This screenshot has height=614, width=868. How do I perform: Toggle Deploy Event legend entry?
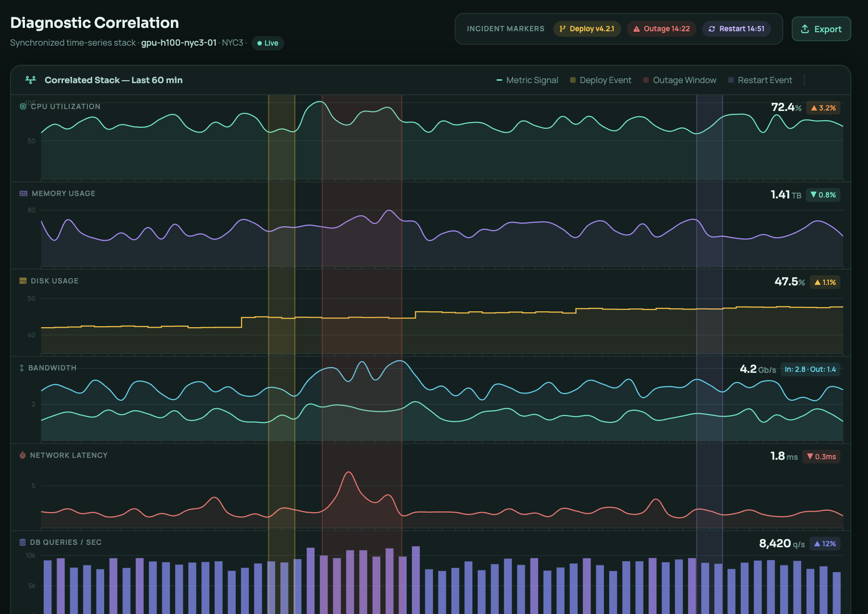click(601, 80)
